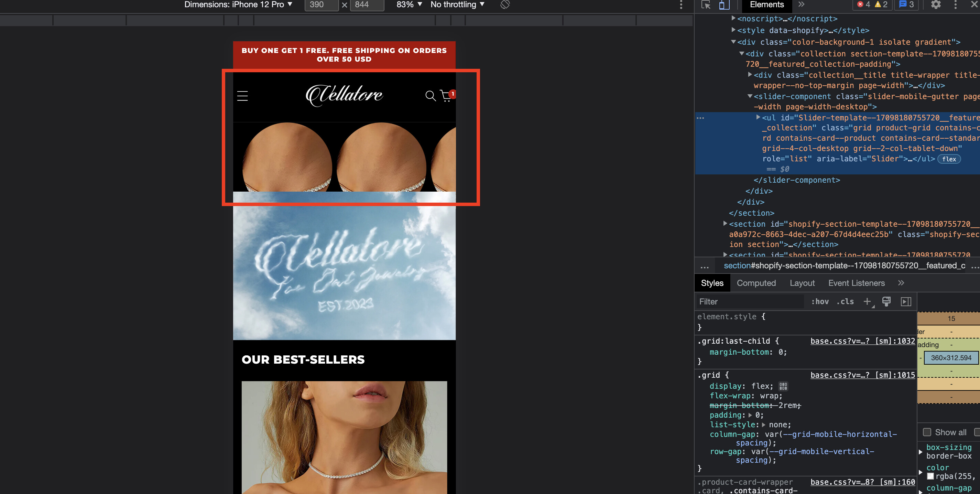Open the issues counter showing 3
This screenshot has width=980, height=494.
(x=906, y=4)
